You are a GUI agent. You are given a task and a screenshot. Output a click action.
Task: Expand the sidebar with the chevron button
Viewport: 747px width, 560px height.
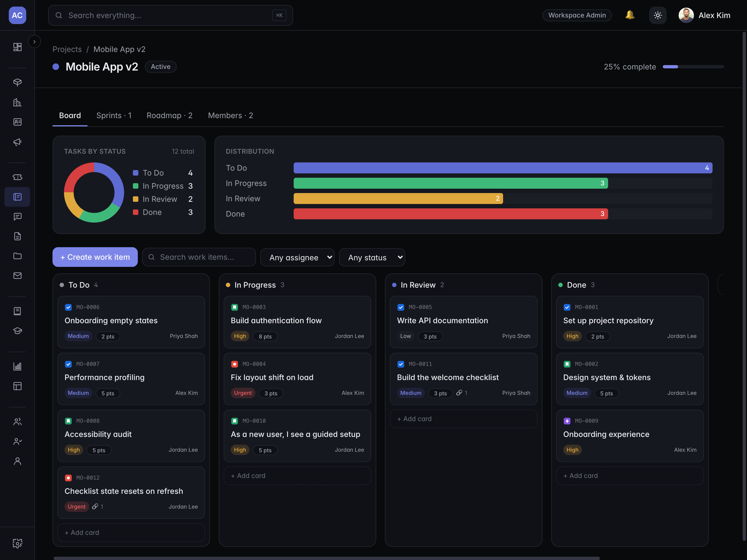(34, 42)
